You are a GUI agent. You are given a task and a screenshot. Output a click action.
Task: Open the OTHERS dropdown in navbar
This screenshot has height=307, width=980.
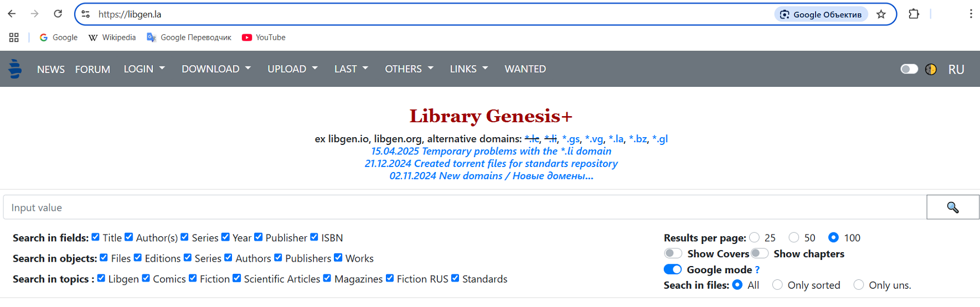(x=409, y=69)
